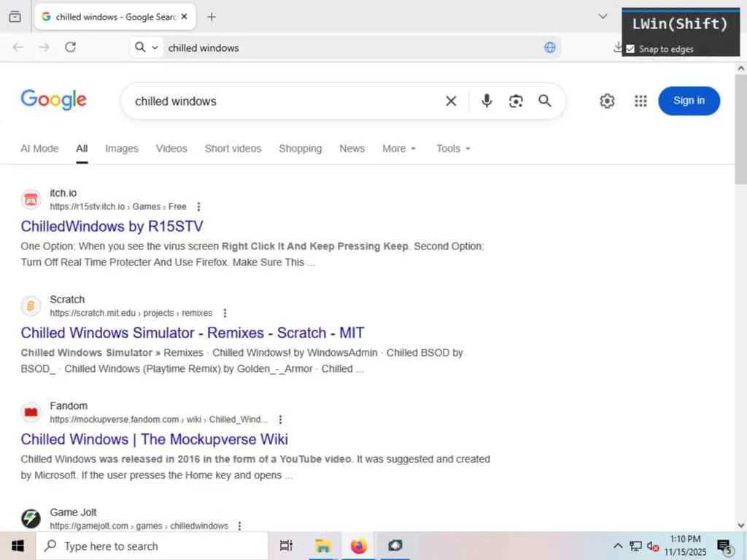Switch to News tab

(352, 149)
